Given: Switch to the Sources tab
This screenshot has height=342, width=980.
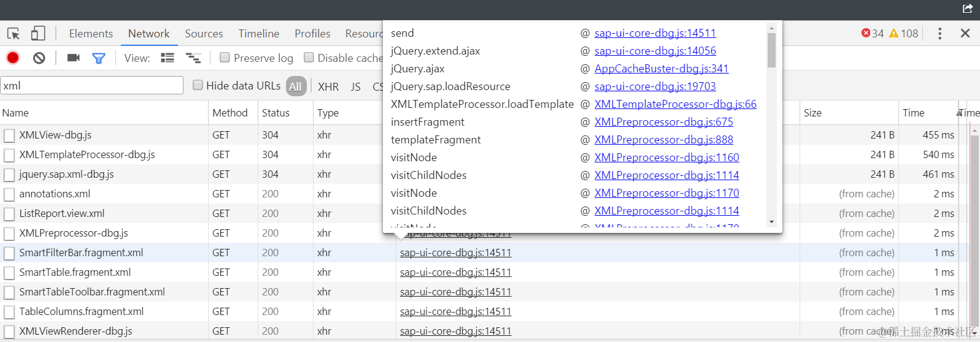Looking at the screenshot, I should tap(204, 34).
